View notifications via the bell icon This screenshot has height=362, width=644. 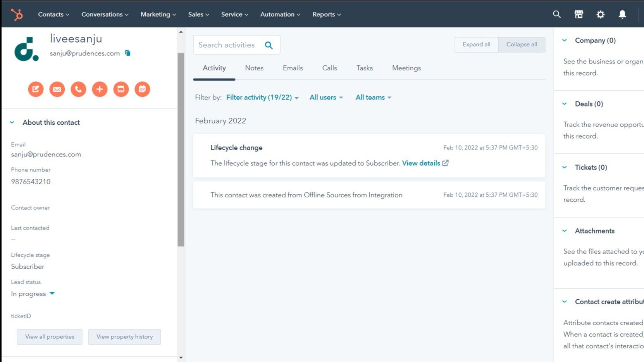tap(622, 14)
